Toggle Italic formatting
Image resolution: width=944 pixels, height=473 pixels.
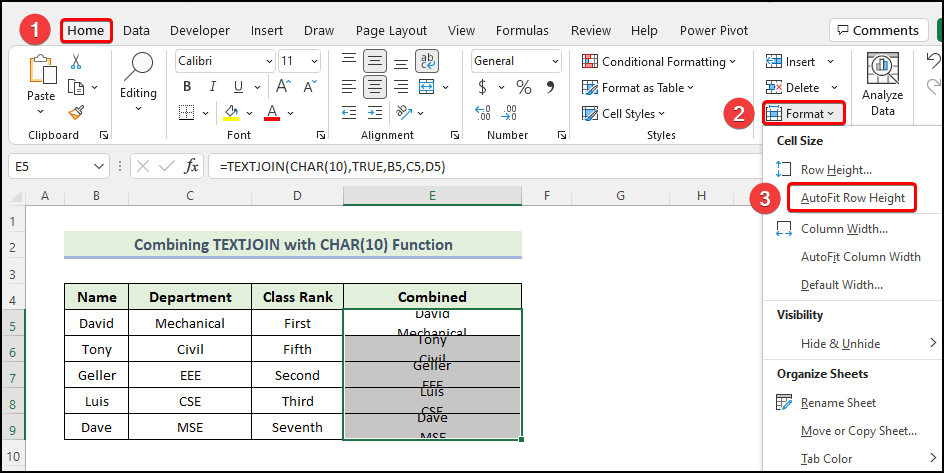[x=213, y=87]
